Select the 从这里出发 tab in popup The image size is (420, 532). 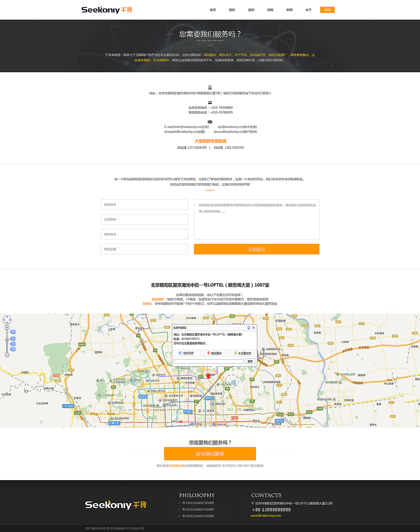pos(242,353)
